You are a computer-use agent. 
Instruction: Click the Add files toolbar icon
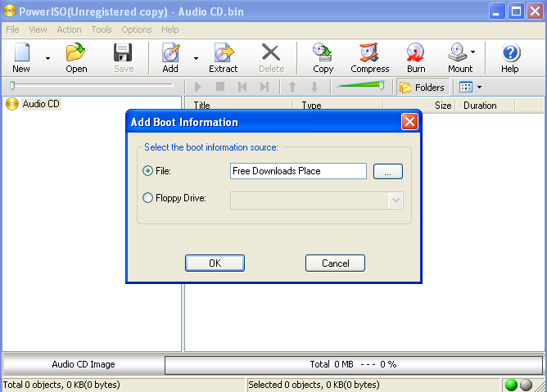click(x=170, y=57)
